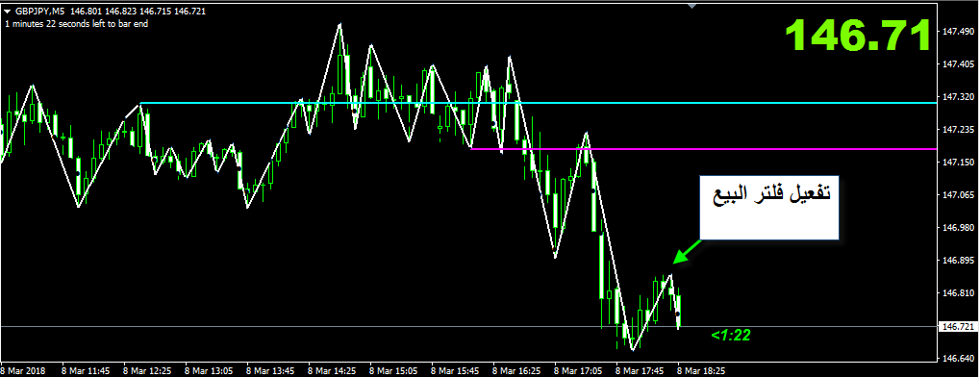Click the green <1:22 countdown label
The width and height of the screenshot is (980, 377).
pyautogui.click(x=730, y=336)
